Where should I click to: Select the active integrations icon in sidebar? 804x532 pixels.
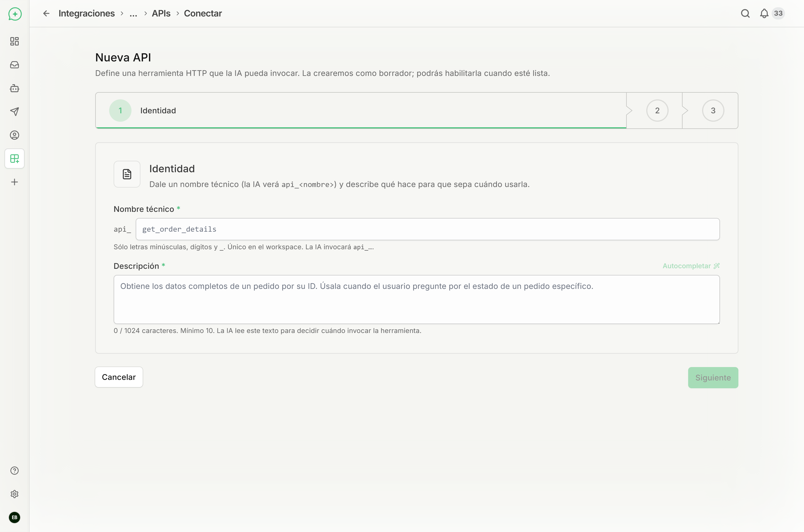[15, 159]
